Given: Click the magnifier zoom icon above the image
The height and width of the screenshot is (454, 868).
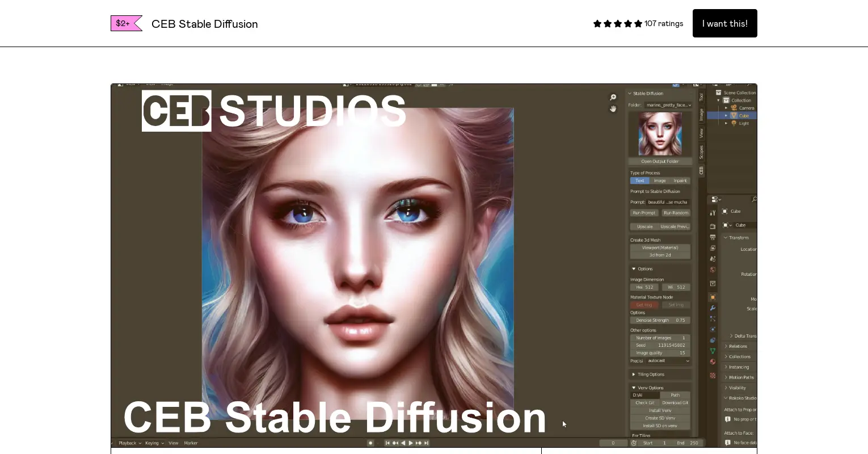Looking at the screenshot, I should click(613, 97).
